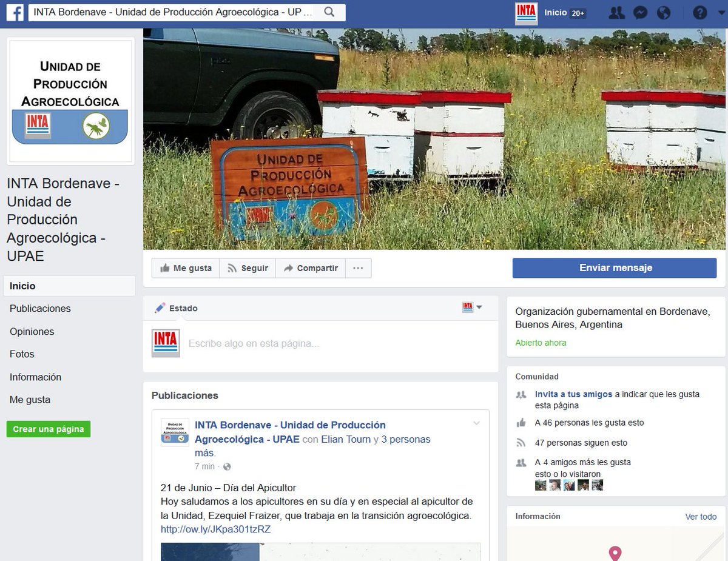The width and height of the screenshot is (728, 561).
Task: Click the '7 min' post timestamp
Action: [x=204, y=466]
